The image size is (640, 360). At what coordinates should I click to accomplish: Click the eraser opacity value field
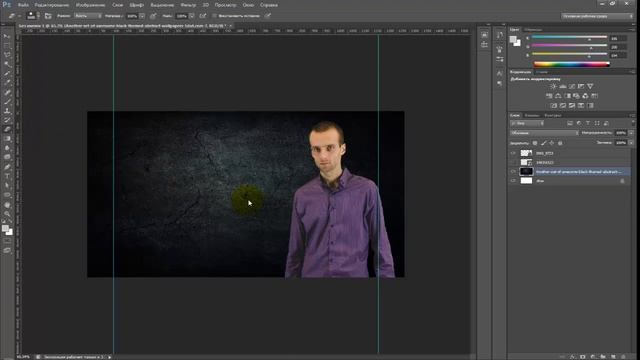[x=132, y=16]
